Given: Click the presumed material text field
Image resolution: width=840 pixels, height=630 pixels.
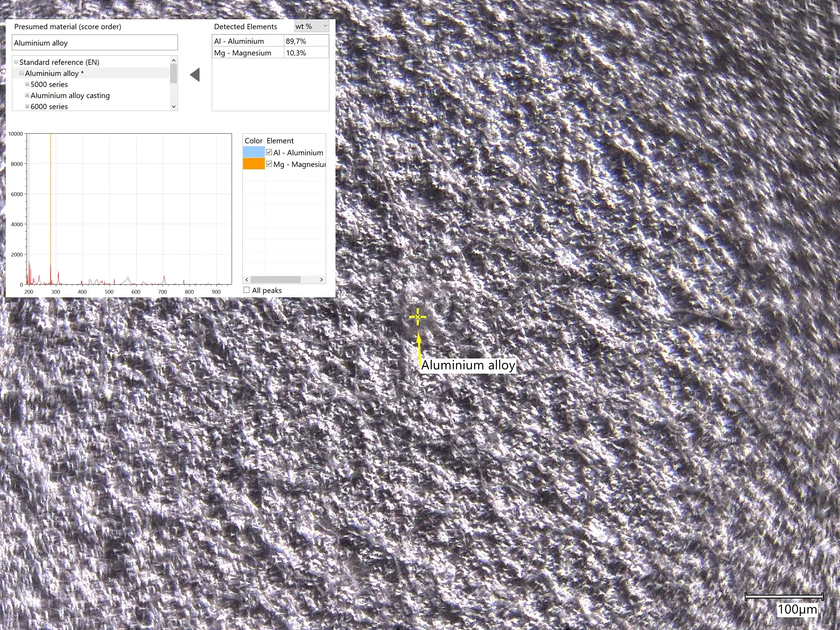Looking at the screenshot, I should [x=95, y=43].
